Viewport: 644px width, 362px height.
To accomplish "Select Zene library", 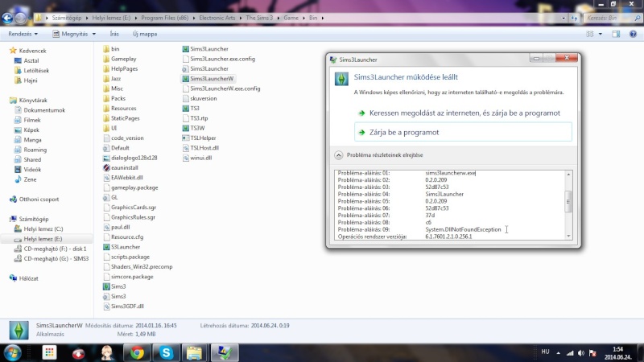I will (x=26, y=179).
